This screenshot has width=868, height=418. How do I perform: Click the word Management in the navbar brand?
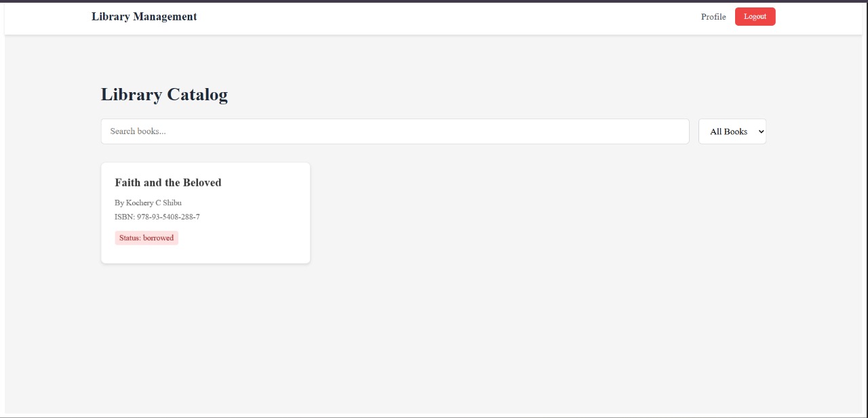click(165, 17)
